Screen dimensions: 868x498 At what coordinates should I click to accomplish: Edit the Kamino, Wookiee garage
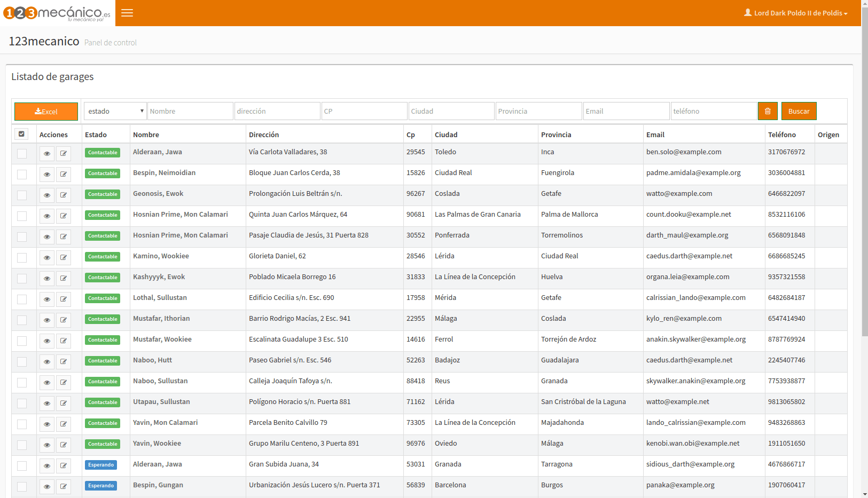[64, 258]
